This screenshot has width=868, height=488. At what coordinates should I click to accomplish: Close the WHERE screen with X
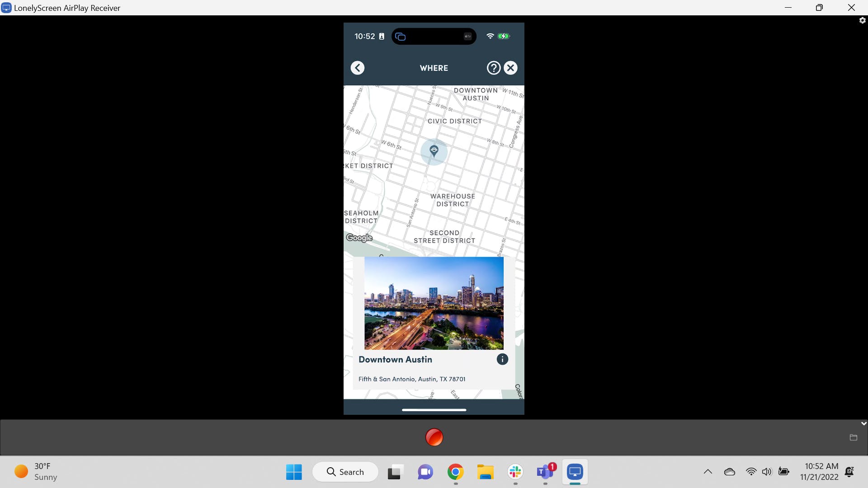click(510, 68)
